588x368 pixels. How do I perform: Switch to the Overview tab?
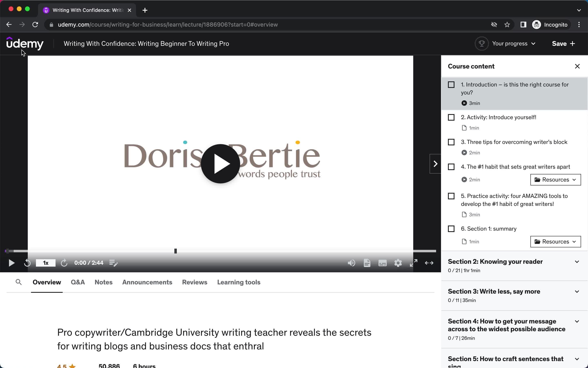(47, 282)
